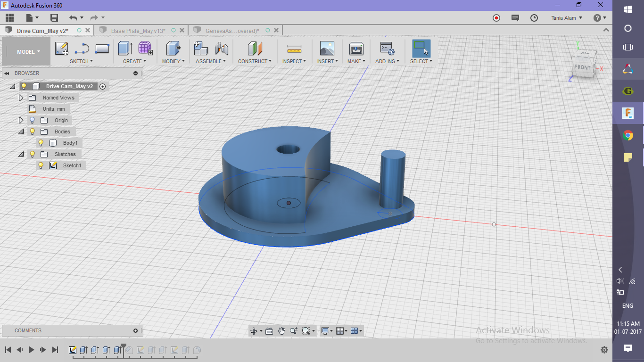644x362 pixels.
Task: Play the timeline
Action: click(31, 350)
